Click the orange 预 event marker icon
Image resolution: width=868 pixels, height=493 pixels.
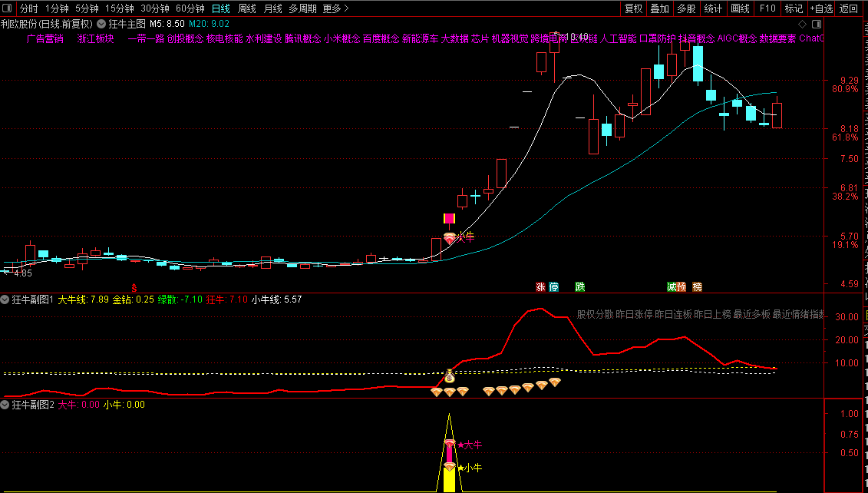682,287
